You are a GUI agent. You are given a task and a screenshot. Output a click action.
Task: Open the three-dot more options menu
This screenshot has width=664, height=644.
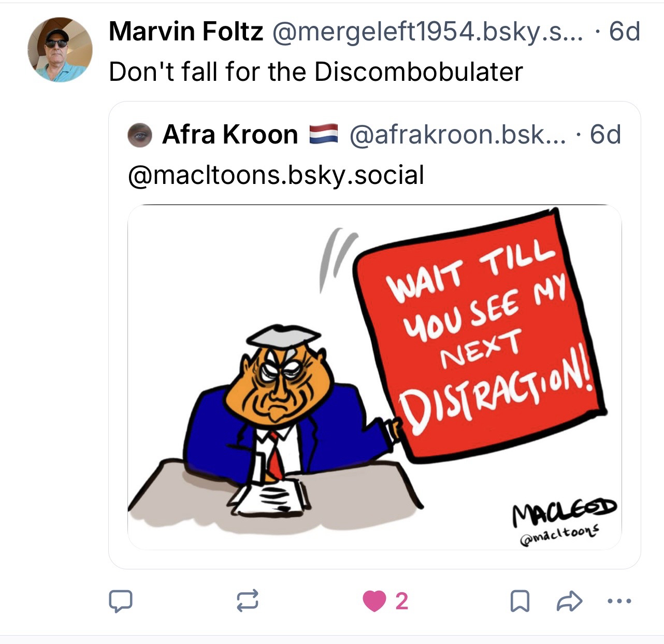tap(619, 602)
